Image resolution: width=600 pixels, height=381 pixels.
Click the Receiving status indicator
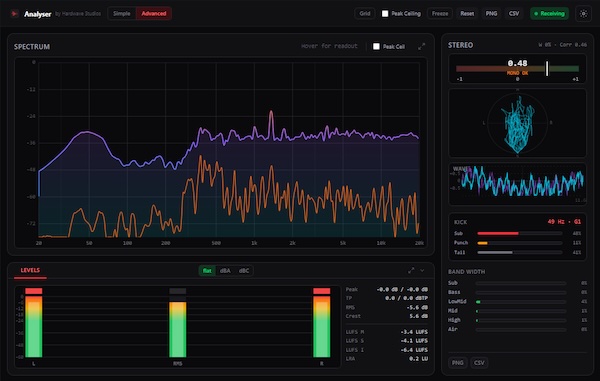549,13
